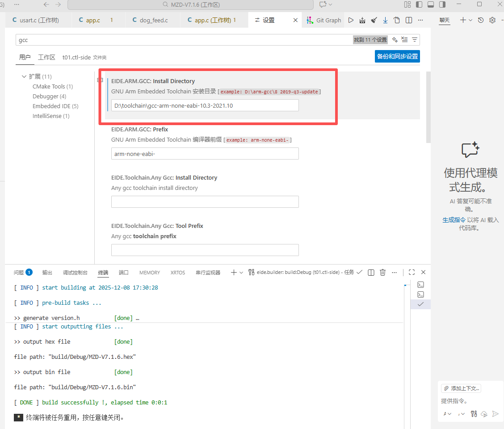Viewport: 504px width, 429px height.
Task: Select the 工作区 settings scope tab
Action: tap(46, 57)
